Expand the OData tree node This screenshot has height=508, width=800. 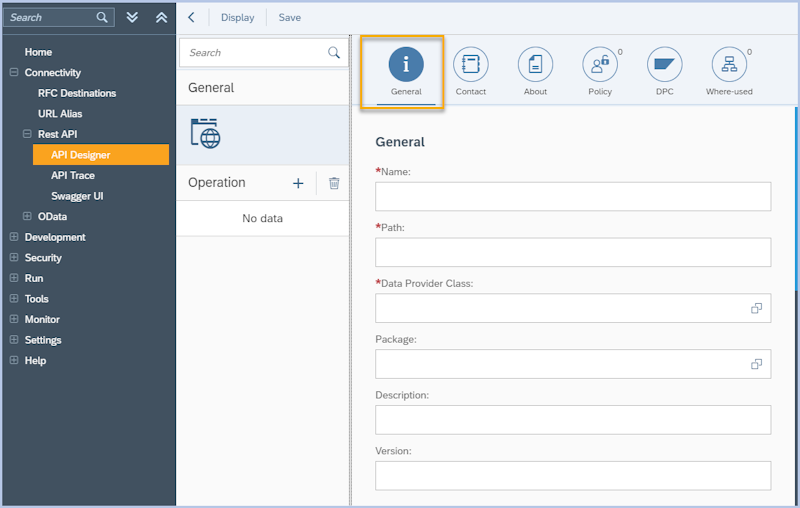tap(27, 217)
